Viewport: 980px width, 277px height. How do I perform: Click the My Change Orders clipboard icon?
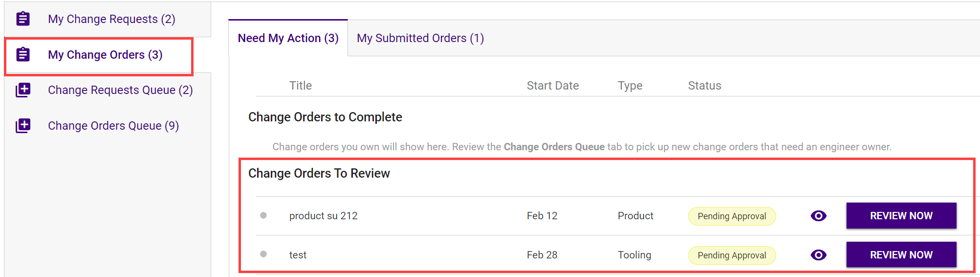23,54
